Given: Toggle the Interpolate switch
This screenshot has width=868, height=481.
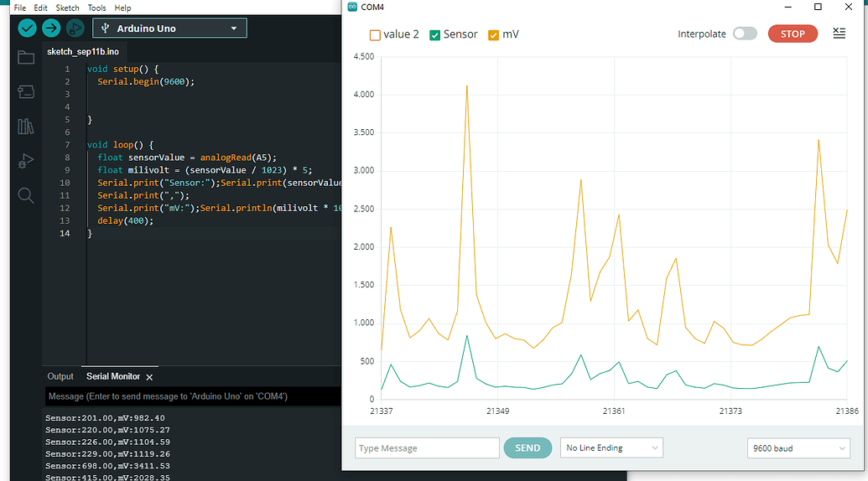Looking at the screenshot, I should coord(744,34).
